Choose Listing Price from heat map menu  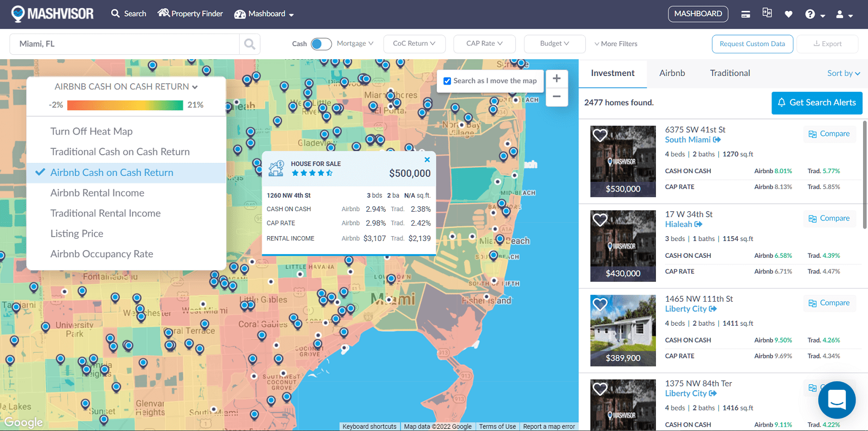[x=76, y=233]
